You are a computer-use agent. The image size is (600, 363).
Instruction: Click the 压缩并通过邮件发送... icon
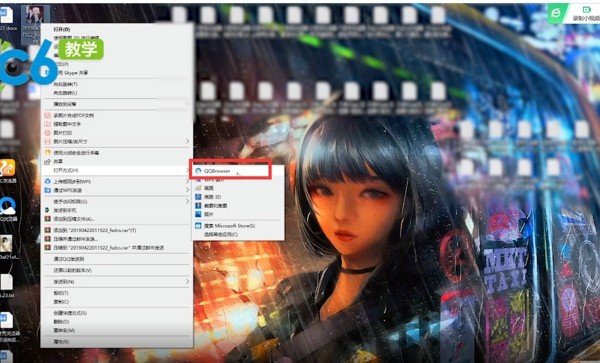[47, 239]
